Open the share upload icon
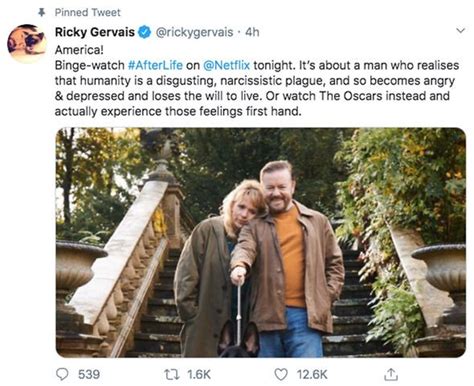 pyautogui.click(x=391, y=374)
